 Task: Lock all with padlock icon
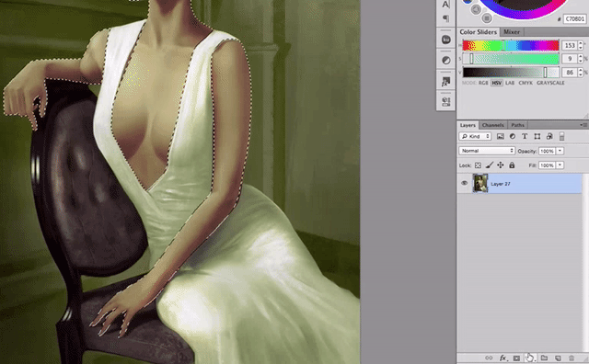(512, 165)
